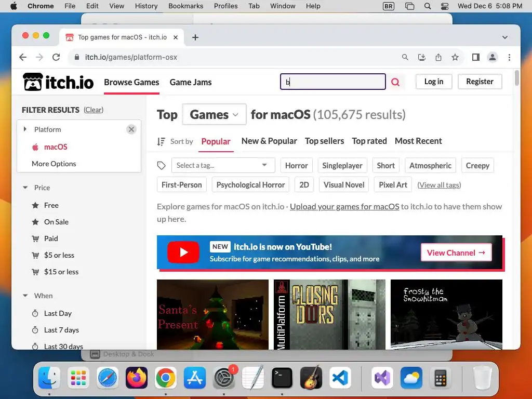Open the Chrome profile avatar
532x399 pixels.
(x=493, y=57)
